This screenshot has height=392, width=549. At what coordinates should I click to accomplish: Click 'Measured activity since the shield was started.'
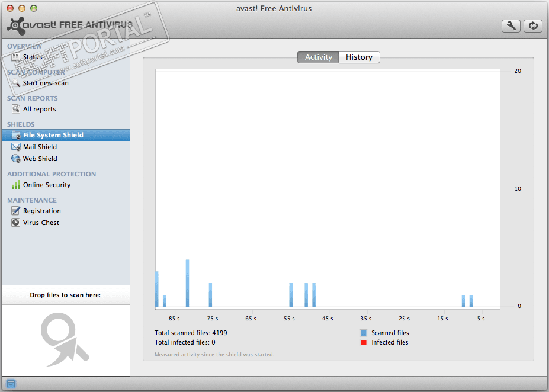point(214,355)
